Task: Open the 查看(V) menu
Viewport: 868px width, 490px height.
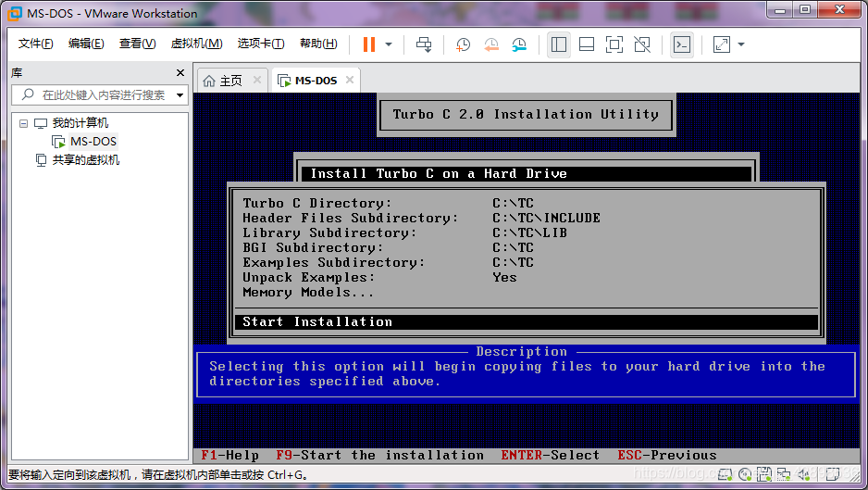Action: tap(137, 44)
